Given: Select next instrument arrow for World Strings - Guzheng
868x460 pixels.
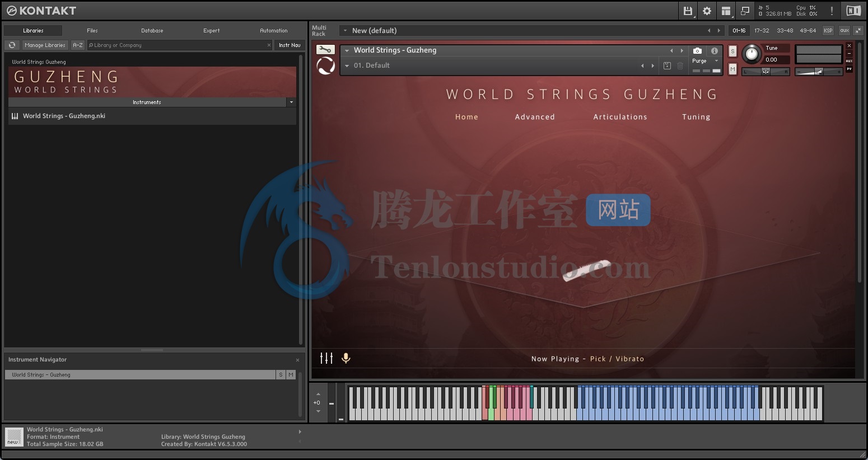Looking at the screenshot, I should tap(682, 50).
